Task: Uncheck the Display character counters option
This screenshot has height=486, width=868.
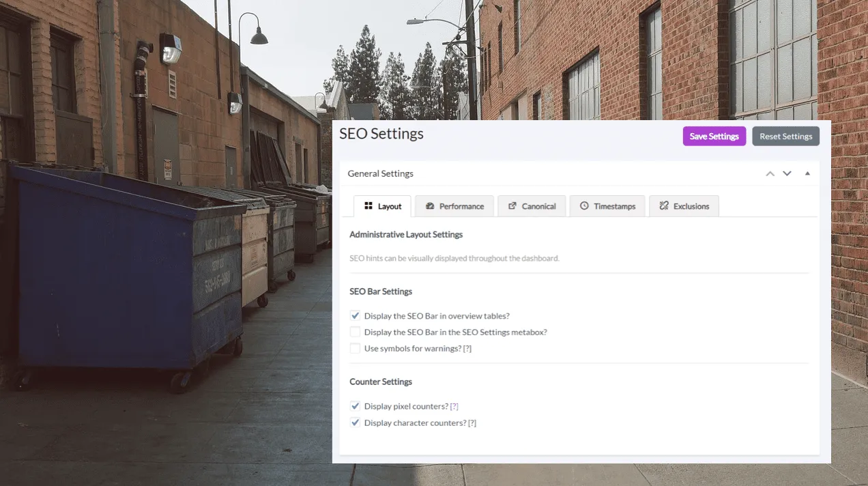Action: click(355, 422)
